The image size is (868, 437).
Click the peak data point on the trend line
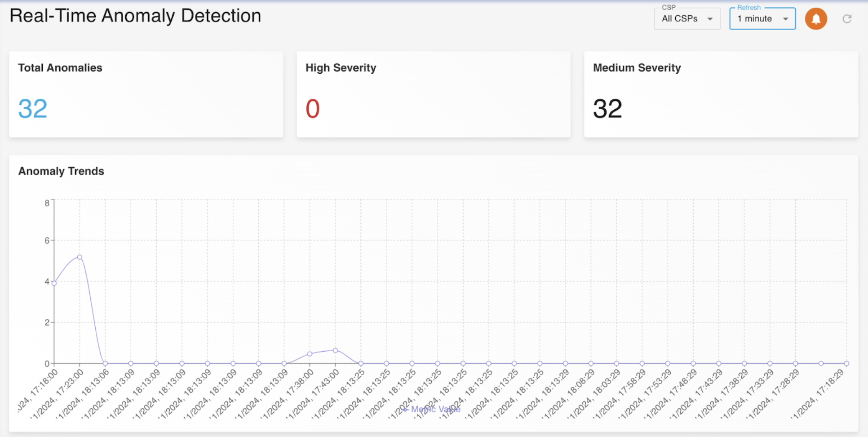[80, 257]
